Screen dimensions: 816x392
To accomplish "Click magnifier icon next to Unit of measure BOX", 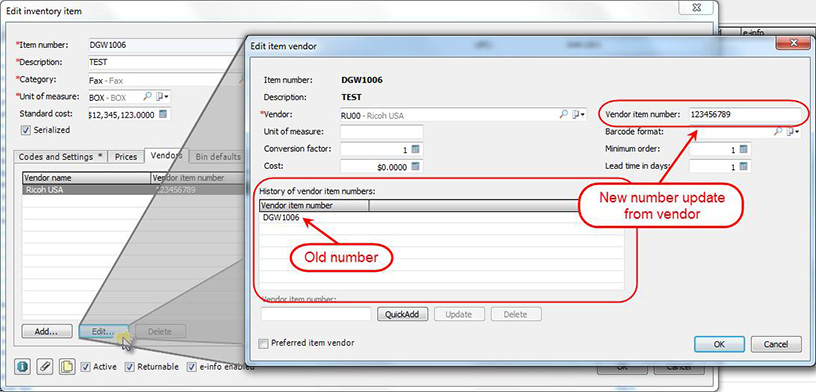I will pyautogui.click(x=148, y=96).
